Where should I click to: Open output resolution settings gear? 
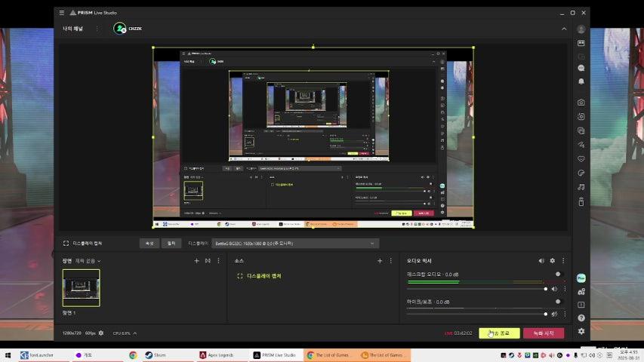pyautogui.click(x=101, y=333)
